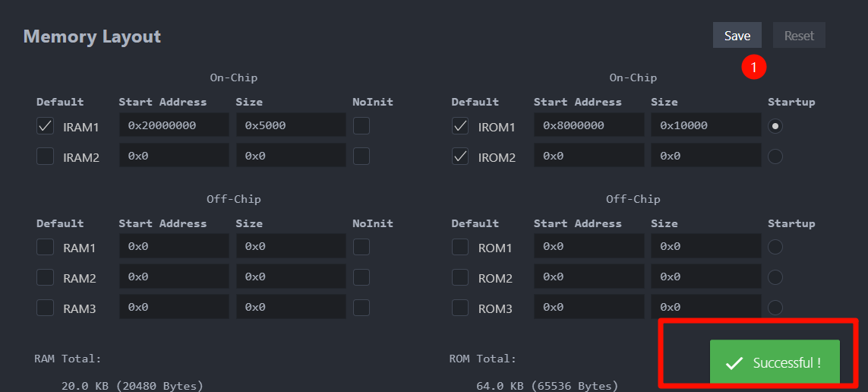The width and height of the screenshot is (868, 392).
Task: Enable the ROM2 default checkbox
Action: tap(460, 277)
